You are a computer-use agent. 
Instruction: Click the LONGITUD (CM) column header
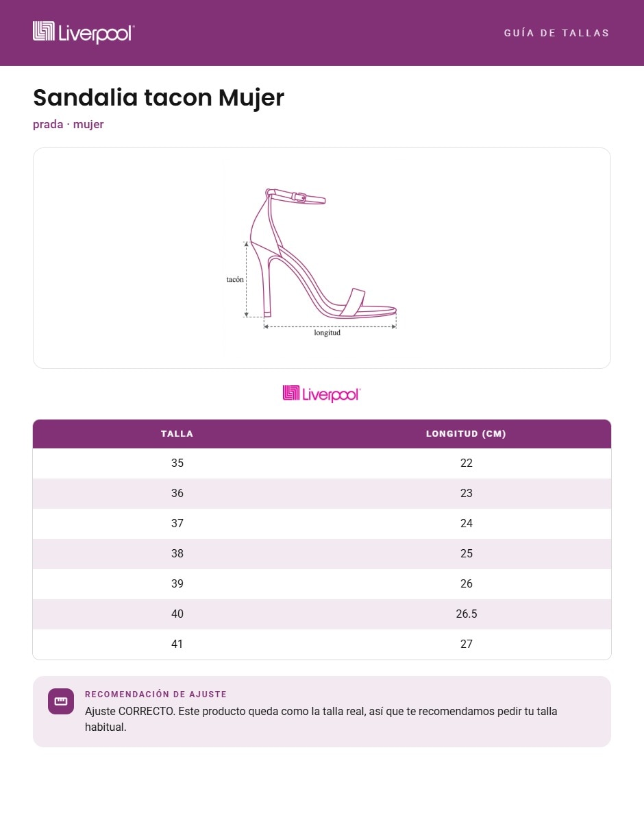467,434
